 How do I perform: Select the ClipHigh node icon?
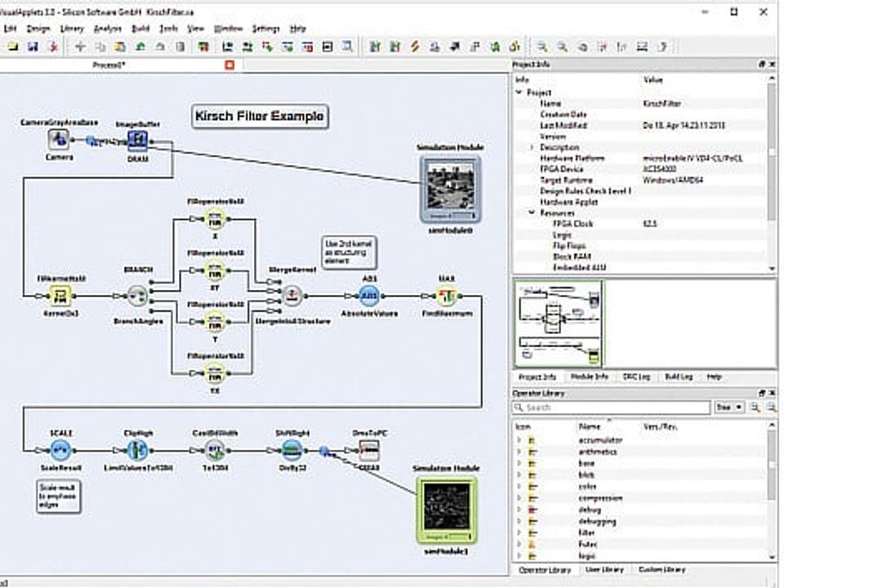pos(137,450)
